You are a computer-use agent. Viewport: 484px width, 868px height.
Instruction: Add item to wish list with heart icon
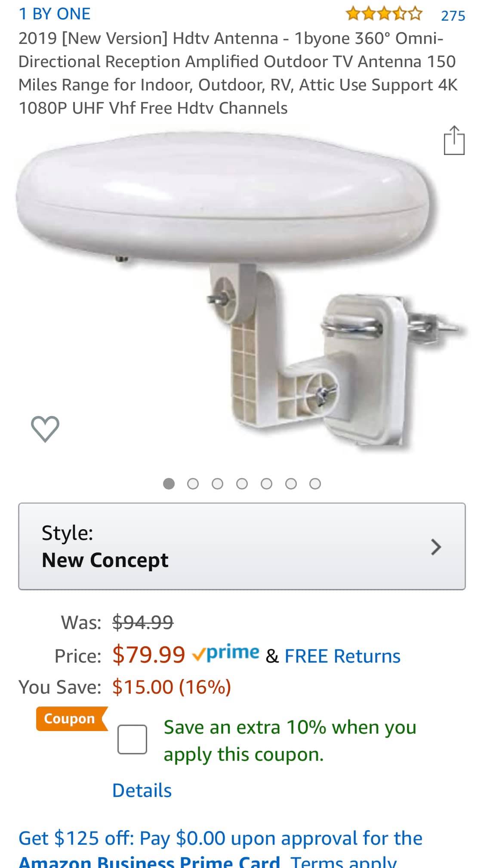[45, 429]
